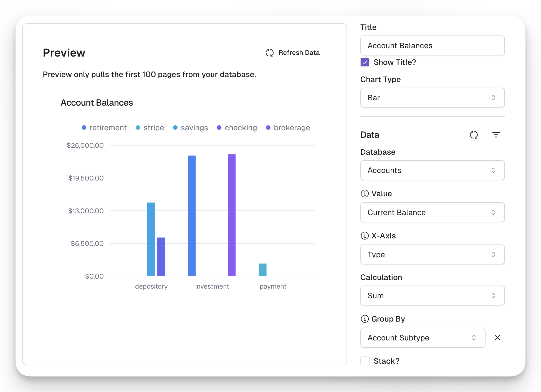
Task: Select the Current Balance value dropdown
Action: (432, 212)
